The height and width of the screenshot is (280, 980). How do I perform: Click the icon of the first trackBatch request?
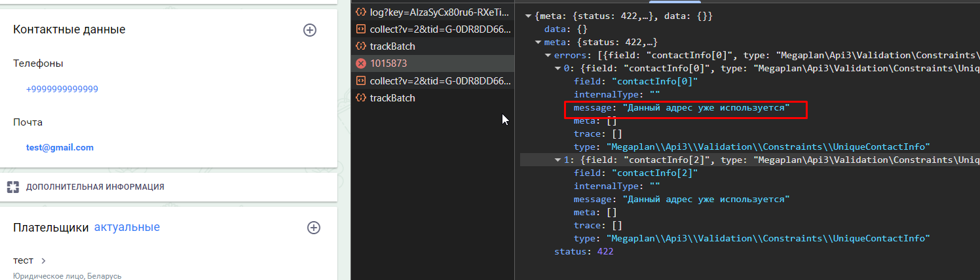(360, 46)
